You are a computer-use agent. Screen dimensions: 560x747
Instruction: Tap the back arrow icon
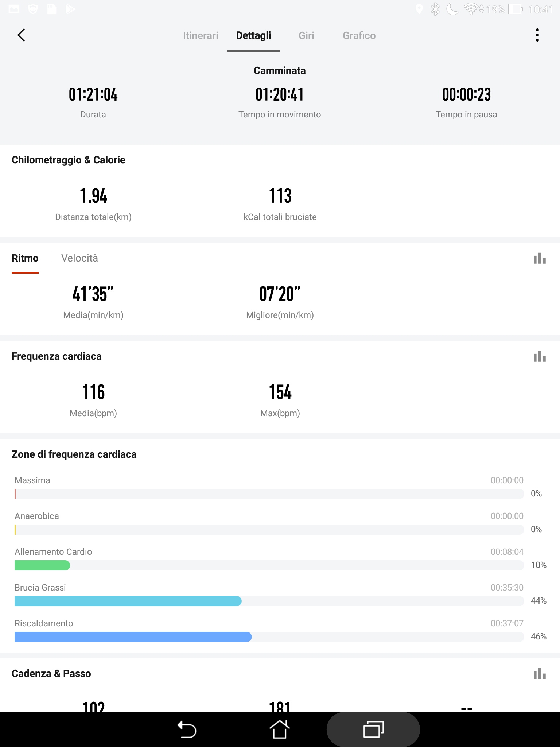21,35
